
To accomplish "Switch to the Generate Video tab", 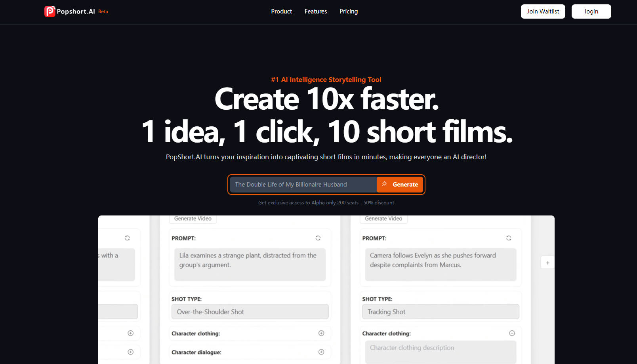I will pyautogui.click(x=193, y=218).
